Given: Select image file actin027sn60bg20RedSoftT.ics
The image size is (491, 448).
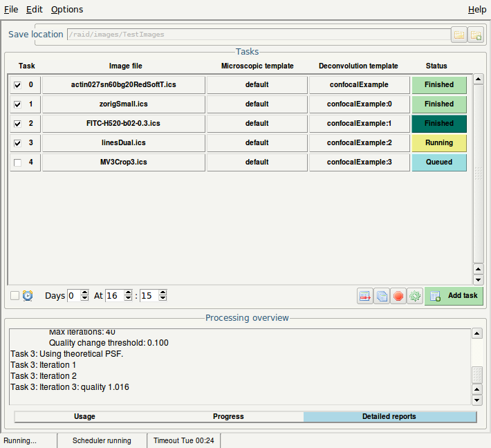Looking at the screenshot, I should 124,85.
